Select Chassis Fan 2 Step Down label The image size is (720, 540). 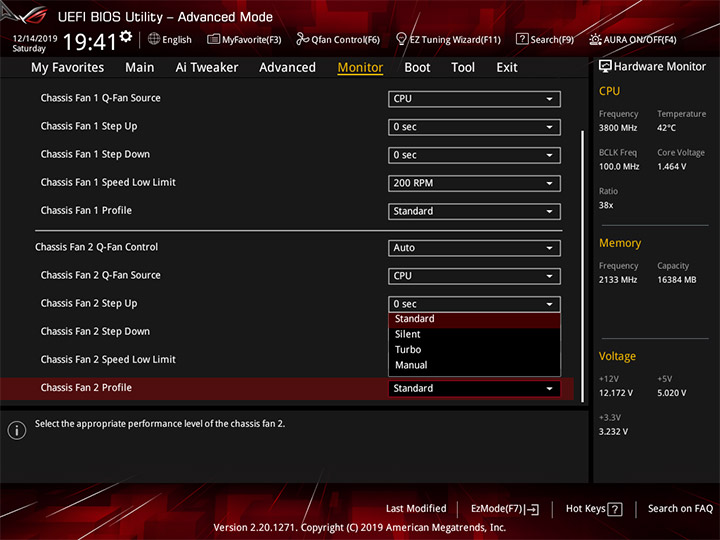(x=95, y=332)
